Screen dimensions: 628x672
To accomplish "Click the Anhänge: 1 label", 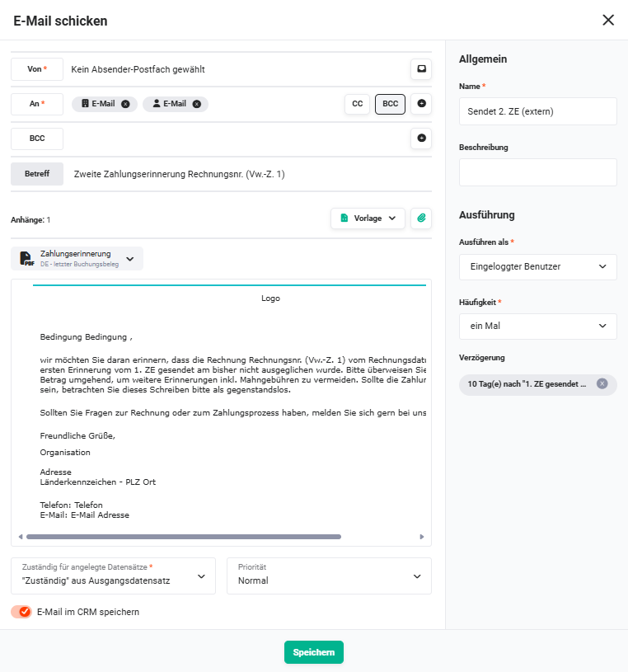I will [x=30, y=220].
